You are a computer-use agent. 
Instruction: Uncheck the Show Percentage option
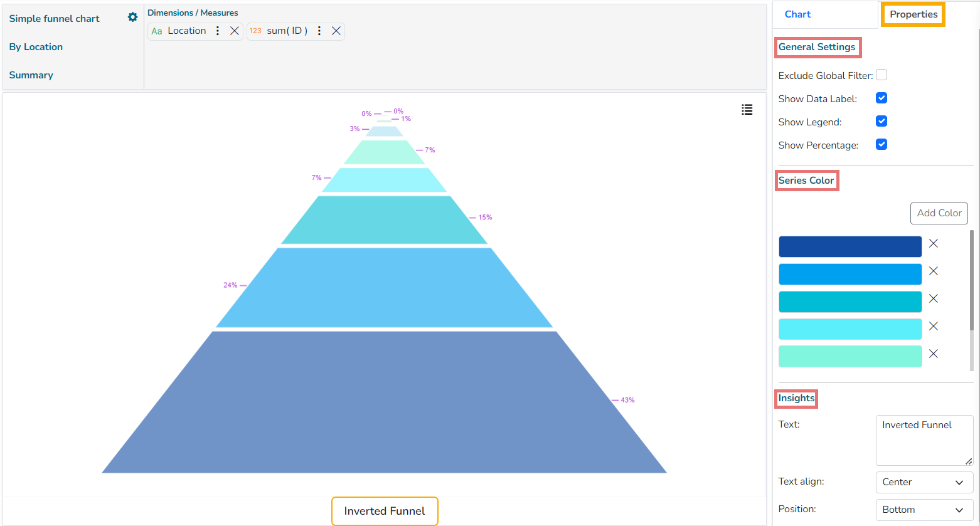click(x=881, y=144)
